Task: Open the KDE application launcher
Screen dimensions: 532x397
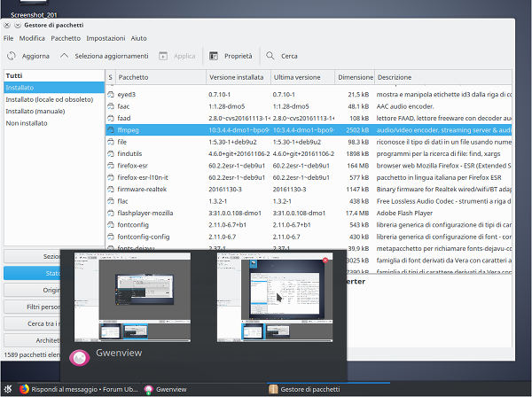Action: click(7, 390)
